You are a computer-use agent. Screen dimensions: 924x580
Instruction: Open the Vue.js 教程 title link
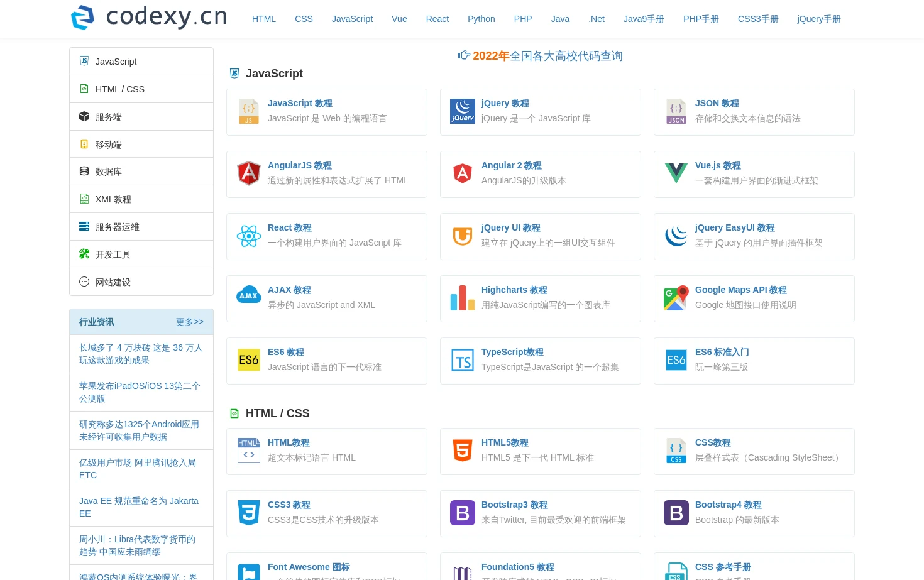(718, 165)
